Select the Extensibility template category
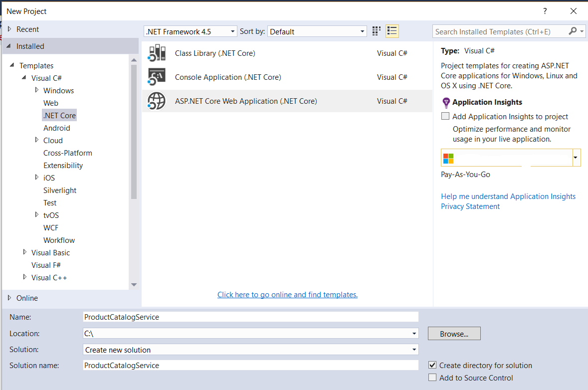Image resolution: width=588 pixels, height=390 pixels. (63, 166)
